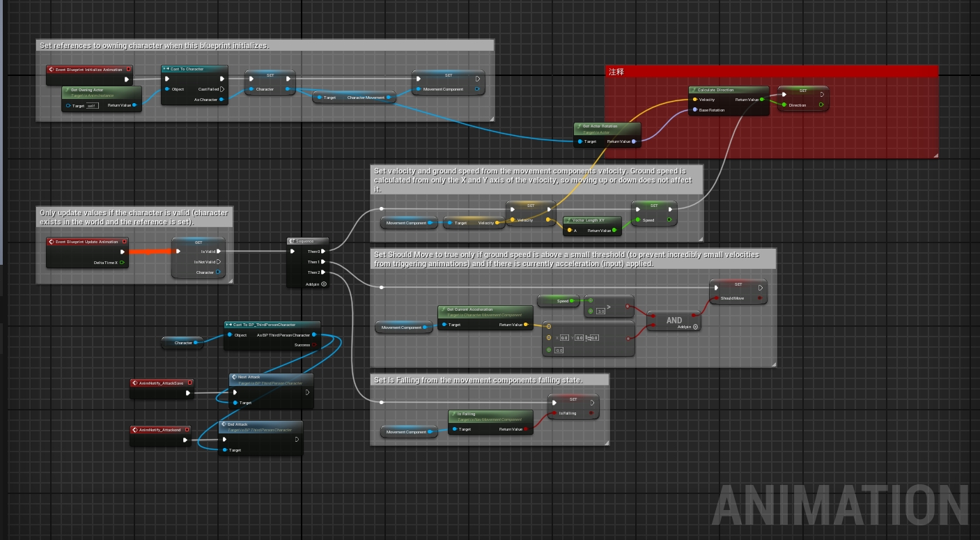Click the Speed output pin on the SET Speed node
This screenshot has width=980, height=540.
[669, 220]
